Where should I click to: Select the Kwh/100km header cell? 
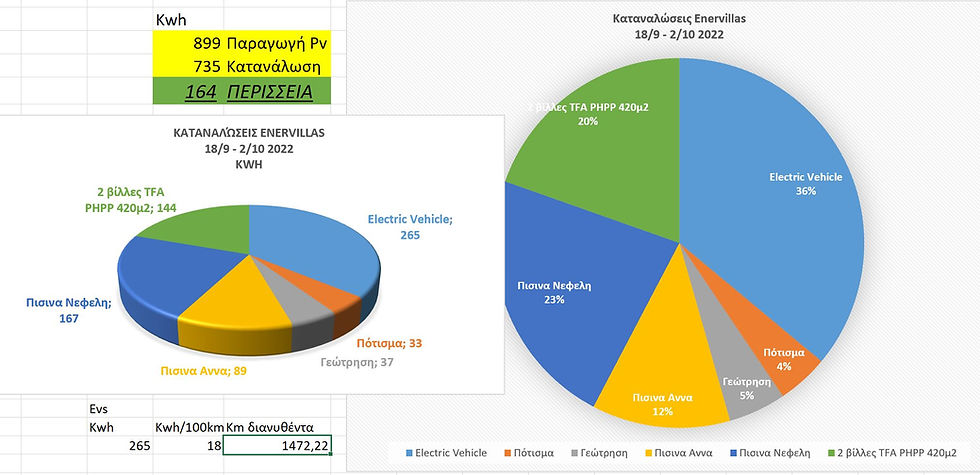click(188, 427)
